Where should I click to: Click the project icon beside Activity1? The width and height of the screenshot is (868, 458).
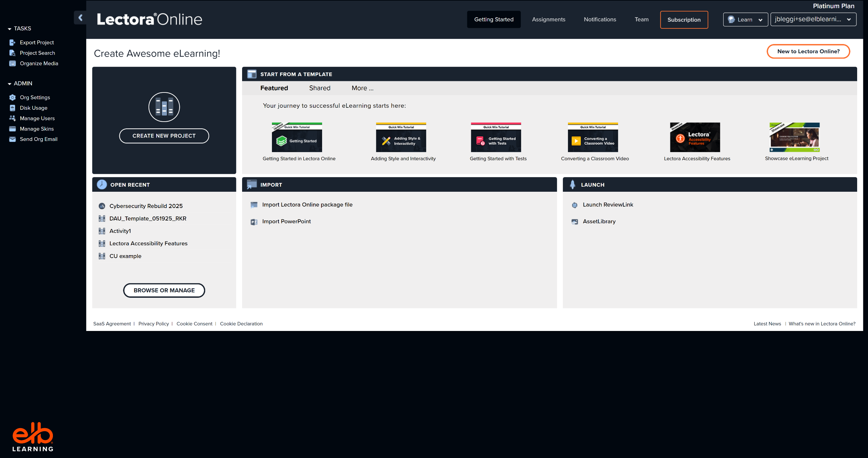click(x=102, y=231)
